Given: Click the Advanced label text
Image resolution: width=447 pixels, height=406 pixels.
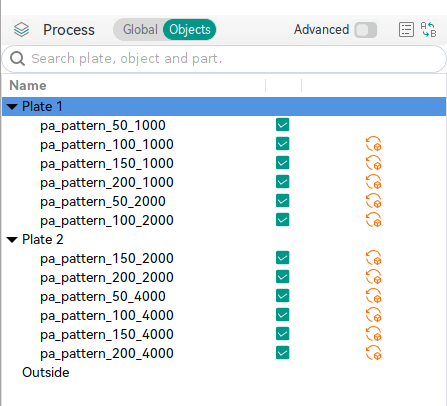Looking at the screenshot, I should pyautogui.click(x=321, y=30).
